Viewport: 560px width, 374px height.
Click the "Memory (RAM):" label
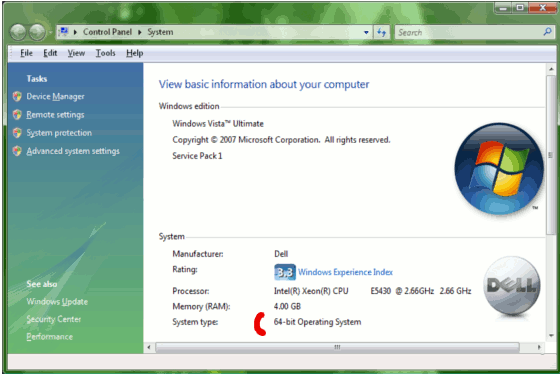201,306
